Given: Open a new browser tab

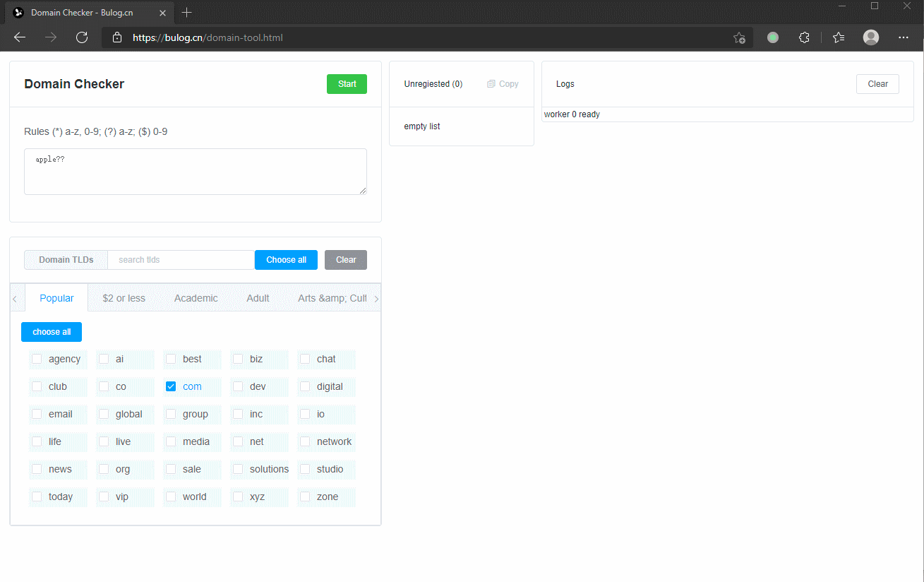Looking at the screenshot, I should (x=186, y=13).
